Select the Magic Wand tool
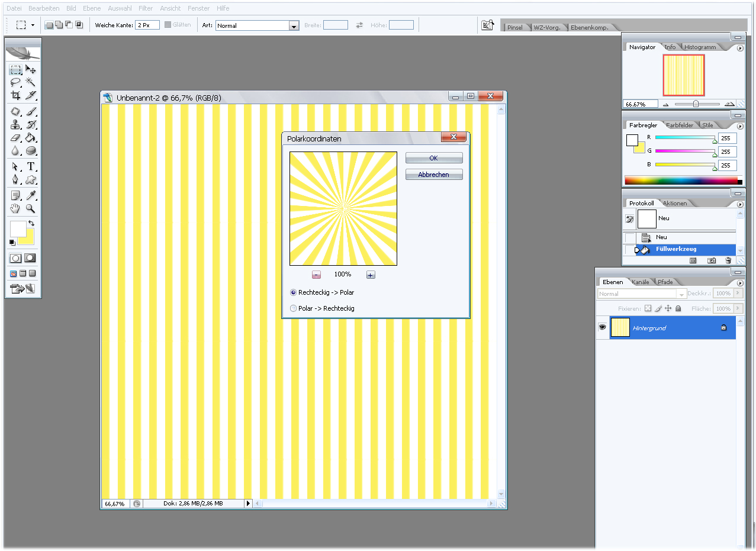Viewport: 756px width, 551px height. (x=31, y=82)
